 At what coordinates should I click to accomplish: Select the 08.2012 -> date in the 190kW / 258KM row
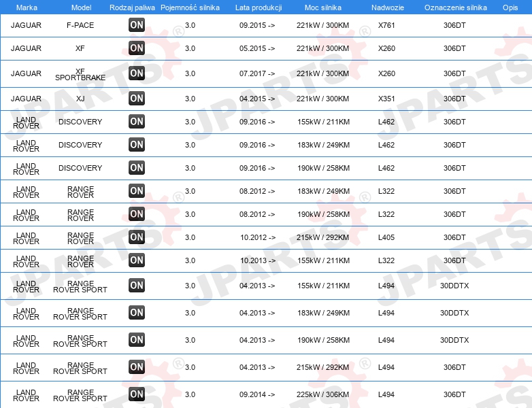coord(257,214)
